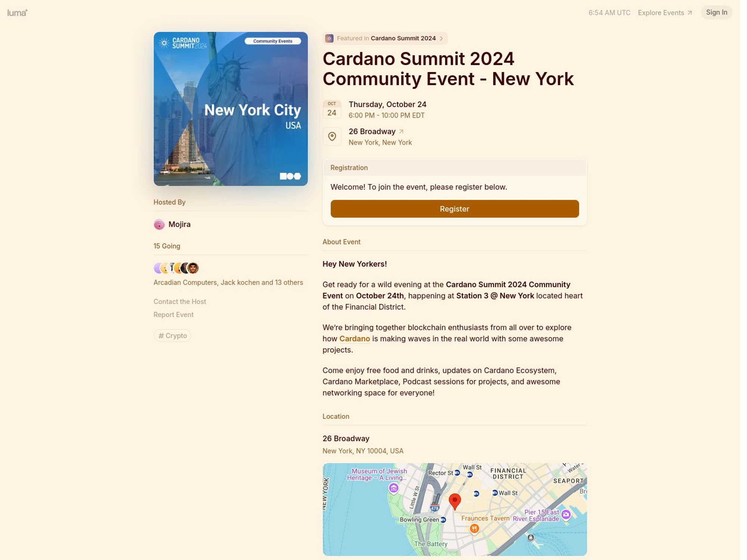
Task: Click the Cardano Summit 2024 featured badge icon
Action: pos(329,38)
